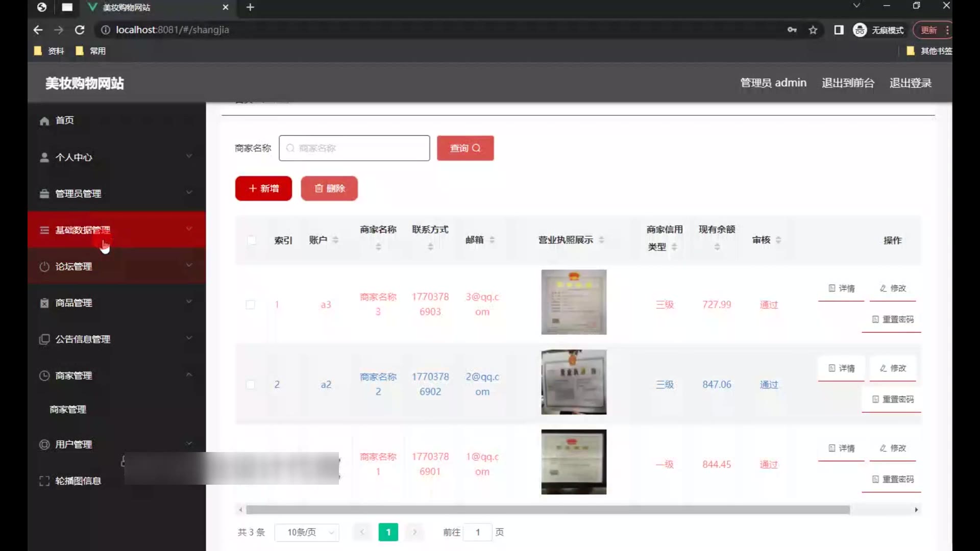Click the person icon next to 个人中心
This screenshot has width=980, height=551.
pyautogui.click(x=44, y=158)
